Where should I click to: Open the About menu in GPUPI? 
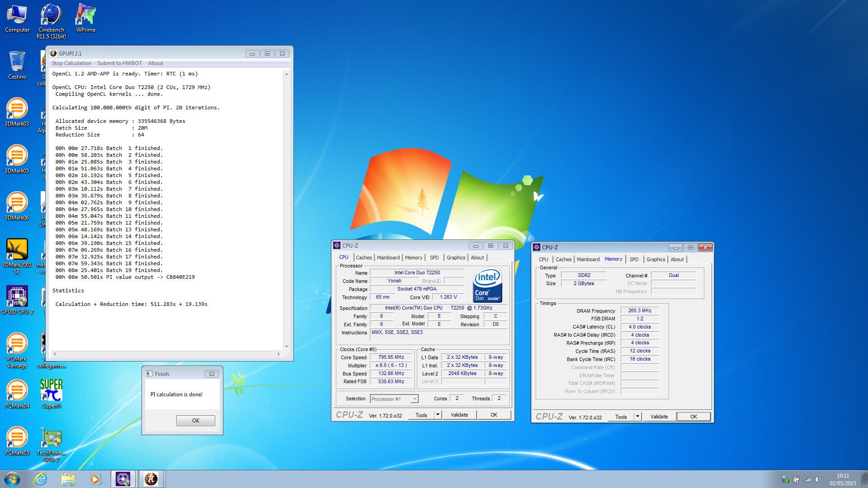156,63
